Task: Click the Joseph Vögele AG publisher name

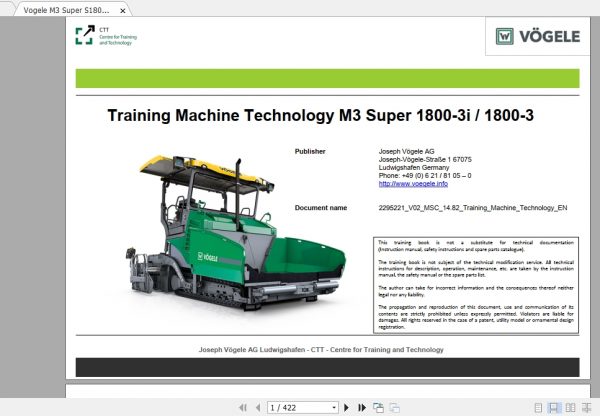Action: (406, 152)
